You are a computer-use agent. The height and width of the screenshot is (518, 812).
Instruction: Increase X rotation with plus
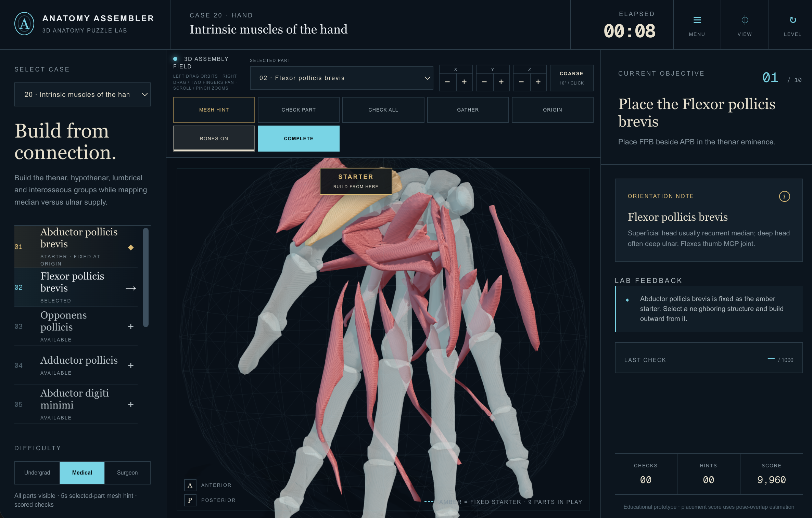coord(464,82)
